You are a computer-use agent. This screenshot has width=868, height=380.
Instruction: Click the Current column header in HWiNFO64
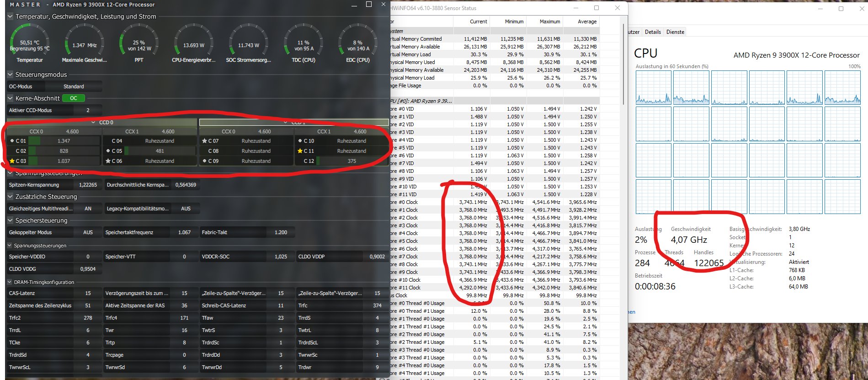pos(471,21)
